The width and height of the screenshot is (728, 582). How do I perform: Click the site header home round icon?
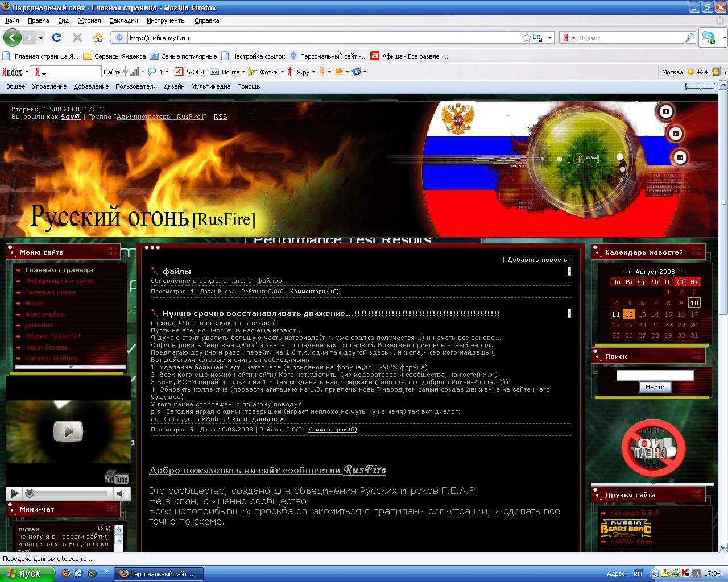click(666, 111)
